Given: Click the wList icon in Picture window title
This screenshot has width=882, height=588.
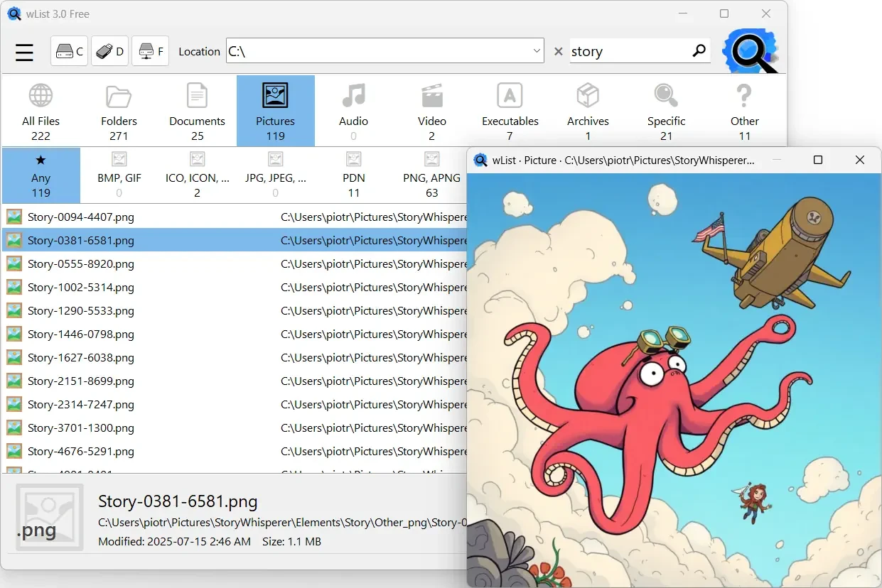Looking at the screenshot, I should (480, 160).
